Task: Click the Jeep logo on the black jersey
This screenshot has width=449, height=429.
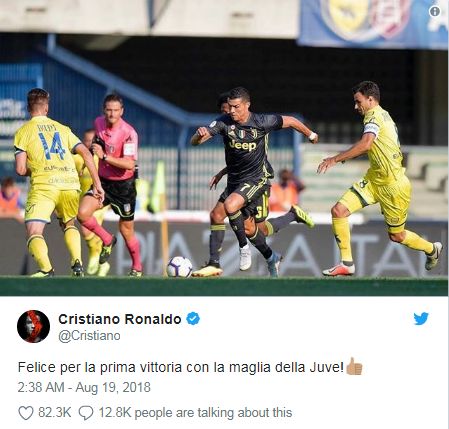Action: (x=243, y=145)
